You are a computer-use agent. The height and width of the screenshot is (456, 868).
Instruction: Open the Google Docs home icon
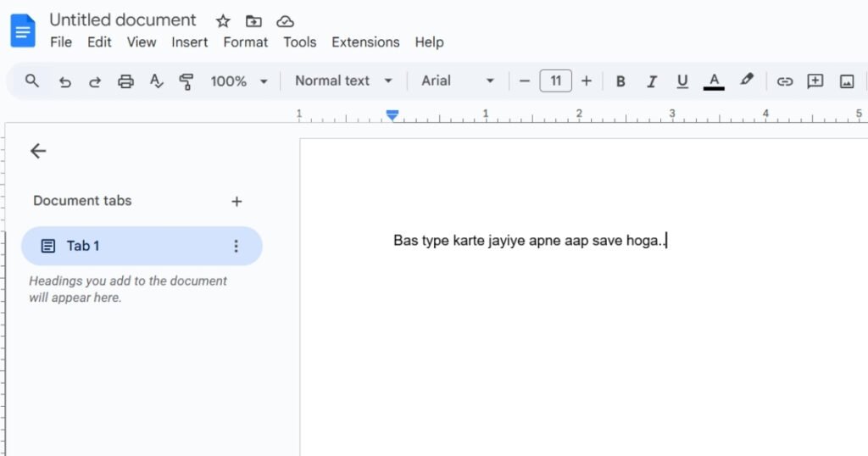click(x=23, y=31)
